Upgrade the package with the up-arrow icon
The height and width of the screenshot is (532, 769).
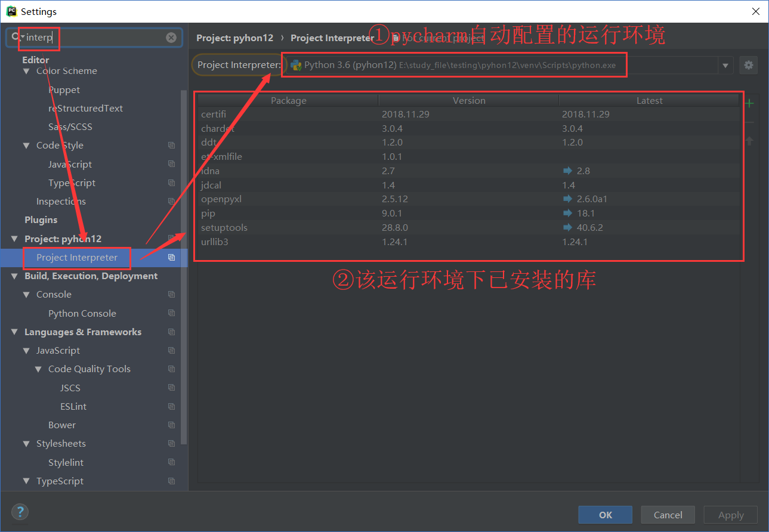coord(749,141)
